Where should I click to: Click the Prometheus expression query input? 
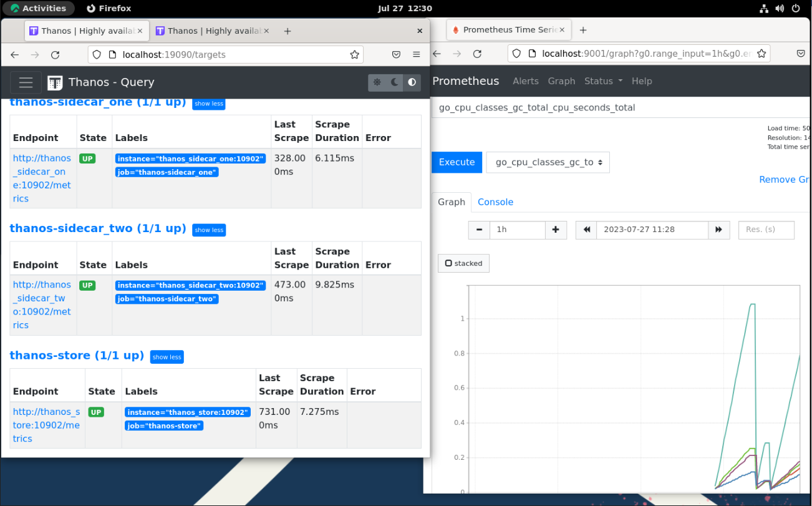[x=622, y=107]
